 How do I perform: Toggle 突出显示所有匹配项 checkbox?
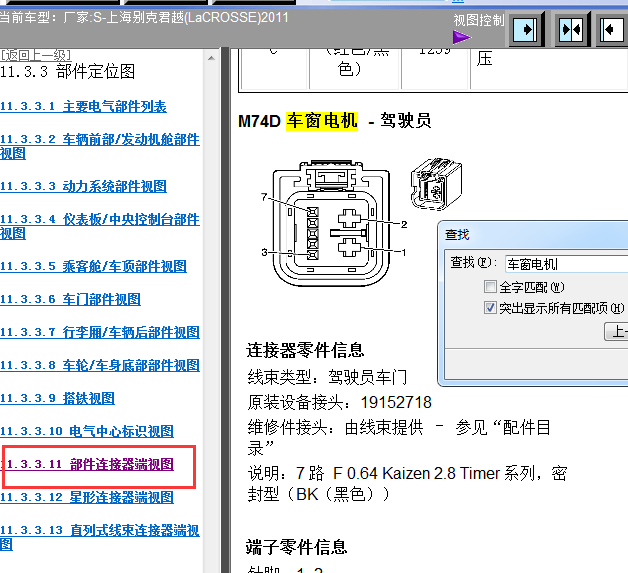490,308
